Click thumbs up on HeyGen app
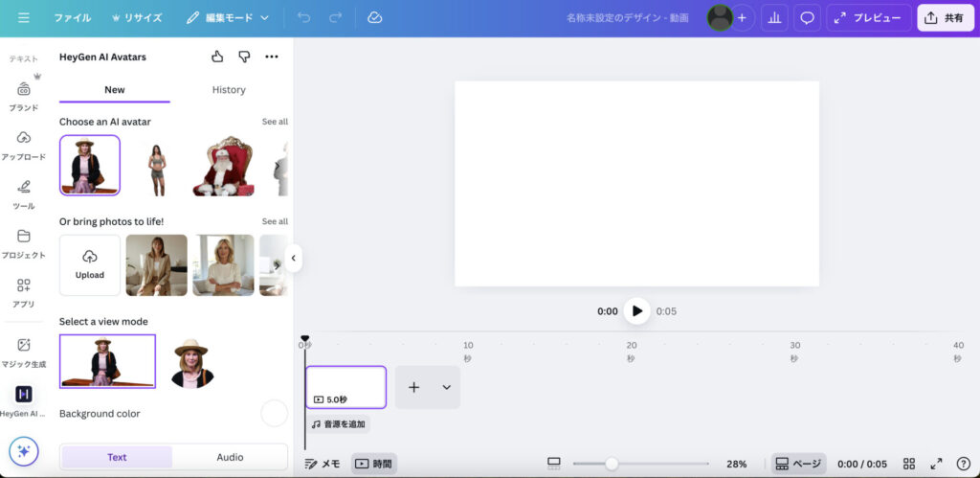The width and height of the screenshot is (980, 478). 217,57
